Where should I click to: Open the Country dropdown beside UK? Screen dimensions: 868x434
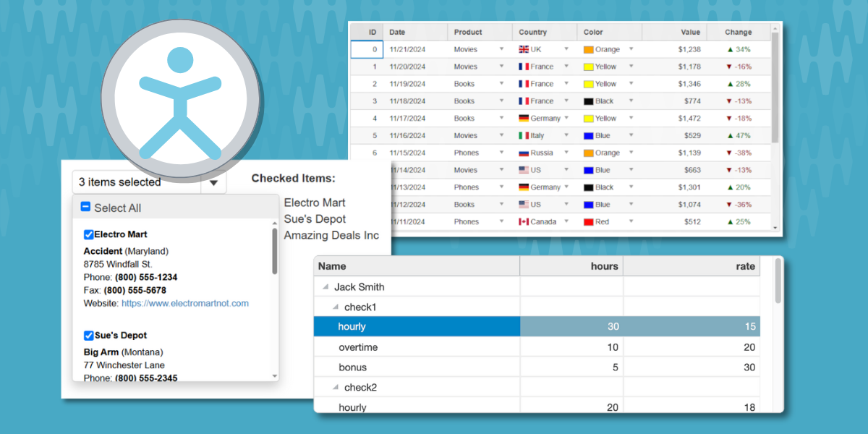point(566,49)
